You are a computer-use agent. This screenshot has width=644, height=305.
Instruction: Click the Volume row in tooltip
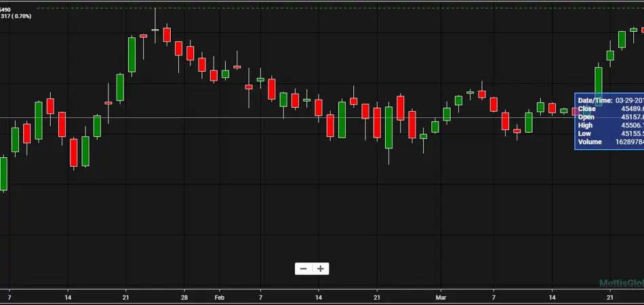click(x=609, y=142)
